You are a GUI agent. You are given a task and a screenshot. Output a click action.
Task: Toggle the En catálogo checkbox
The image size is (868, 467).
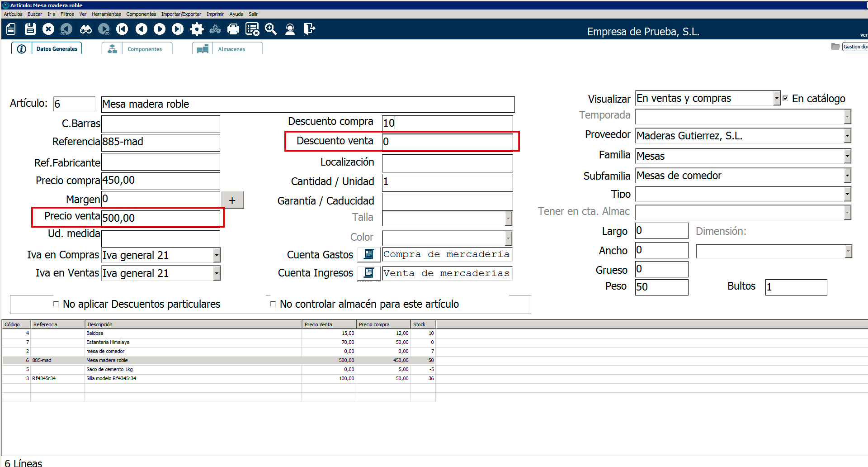coord(785,98)
